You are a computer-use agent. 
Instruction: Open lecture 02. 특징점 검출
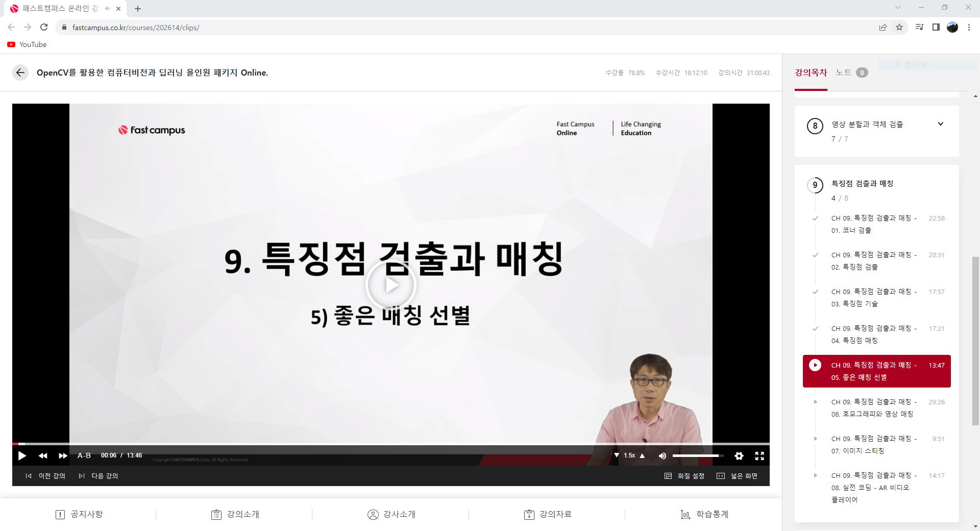tap(877, 261)
